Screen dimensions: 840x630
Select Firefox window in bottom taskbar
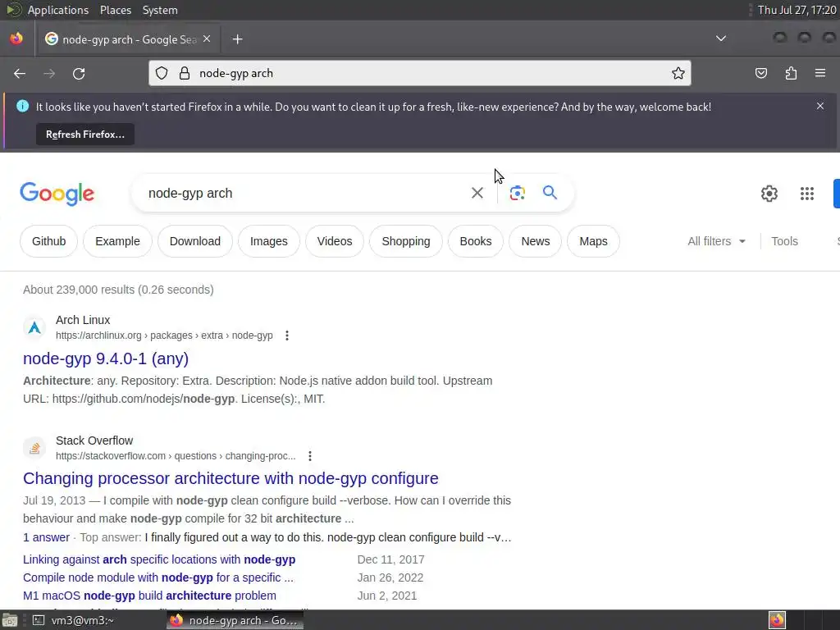(235, 620)
